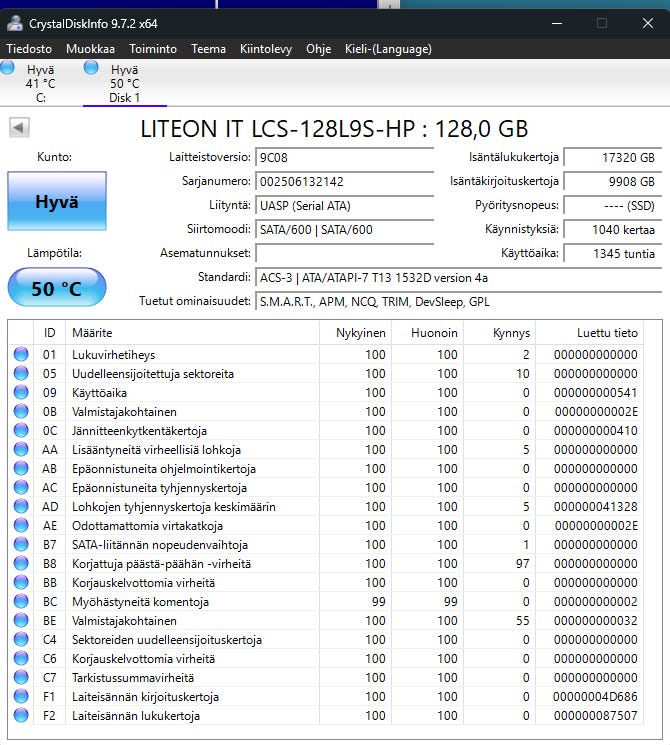This screenshot has width=670, height=745.
Task: Click the Isäntäkirjoituskertoja value 9908 GB
Action: [x=613, y=181]
